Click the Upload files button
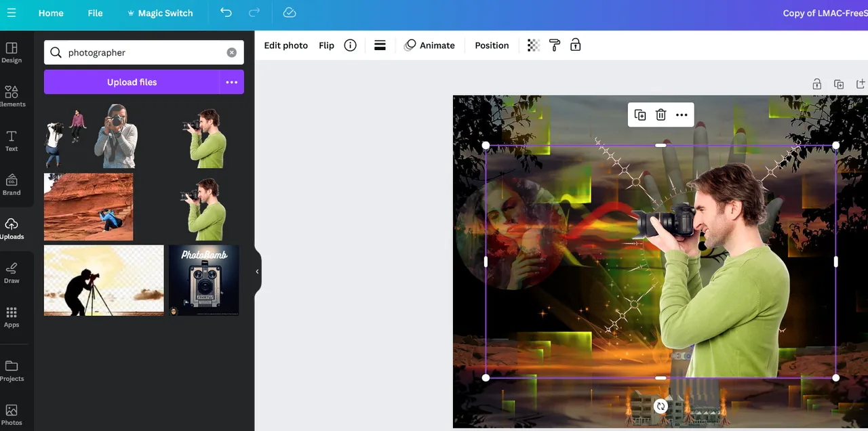Viewport: 868px width, 431px height. click(x=132, y=82)
